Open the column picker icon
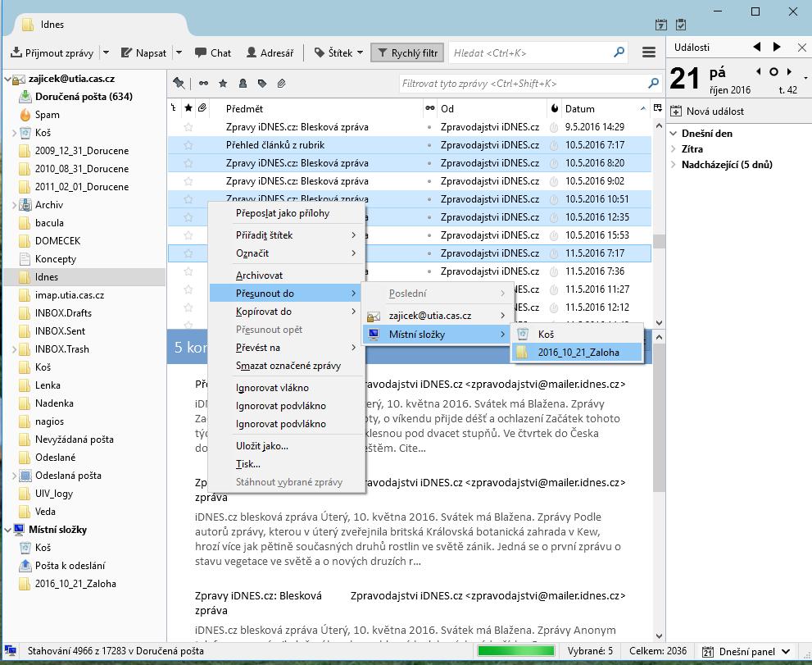Screen dimensions: 812x665 tap(658, 107)
